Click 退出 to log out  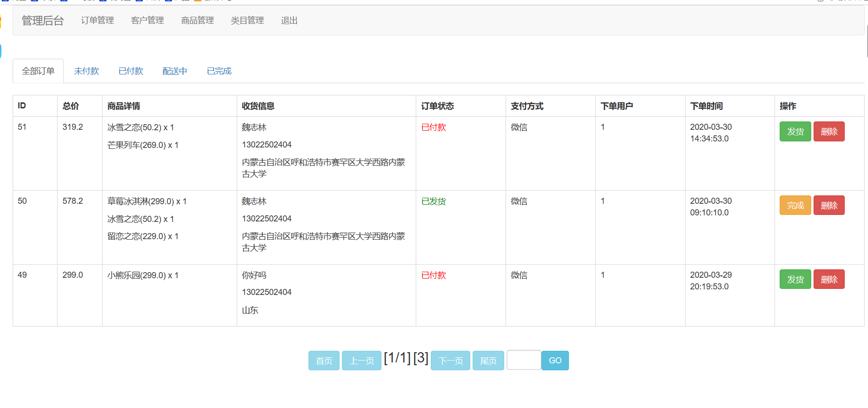pyautogui.click(x=289, y=20)
